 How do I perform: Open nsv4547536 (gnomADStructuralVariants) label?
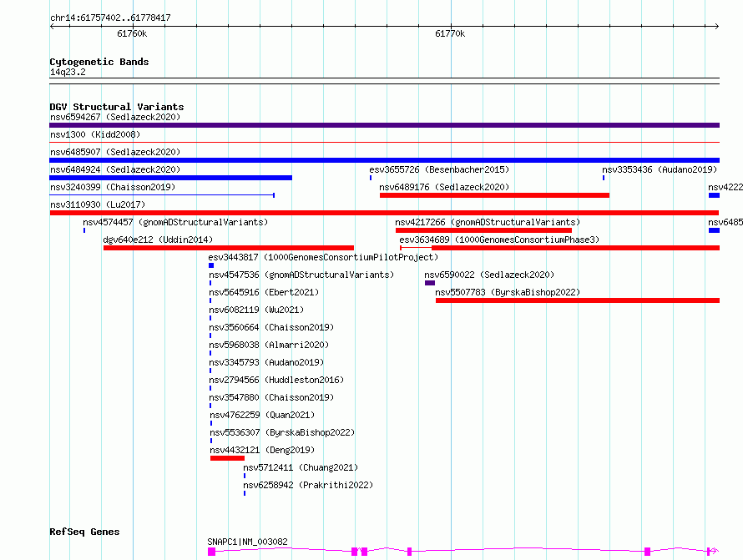(x=301, y=275)
